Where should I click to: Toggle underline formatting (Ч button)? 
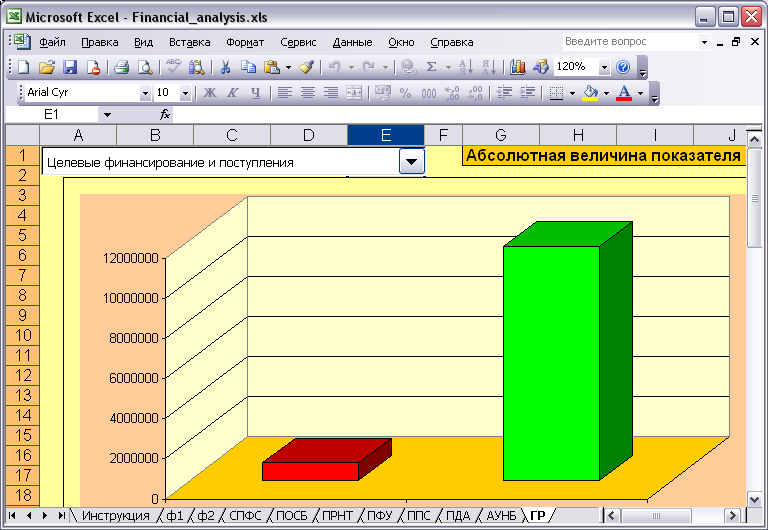pos(255,93)
